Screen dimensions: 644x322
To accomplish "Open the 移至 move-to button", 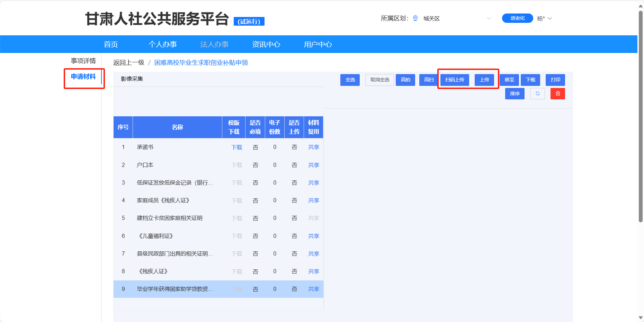I will (x=509, y=80).
